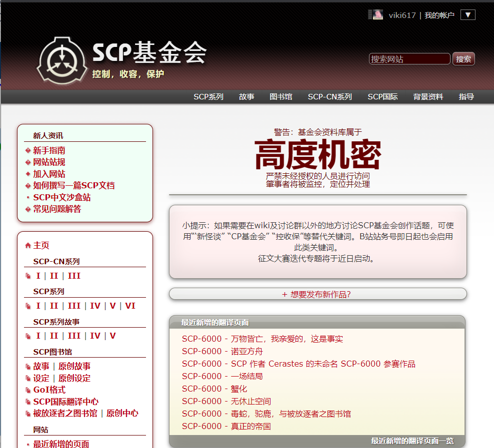Open 故事 link in SCP图书馆 section
The width and height of the screenshot is (494, 448).
point(41,366)
